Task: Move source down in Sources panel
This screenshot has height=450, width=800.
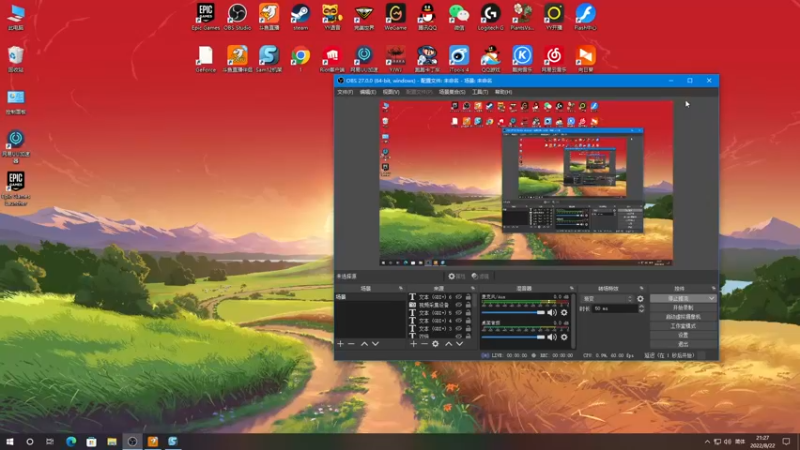Action: [x=460, y=344]
